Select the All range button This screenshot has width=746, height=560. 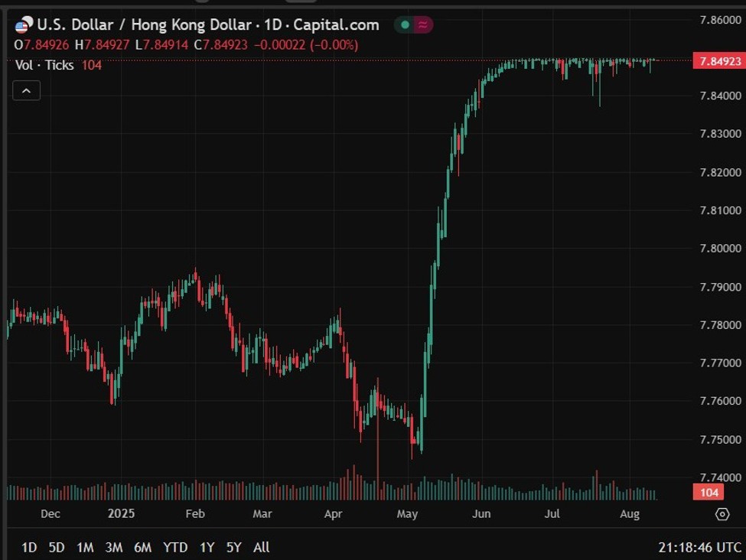(260, 548)
